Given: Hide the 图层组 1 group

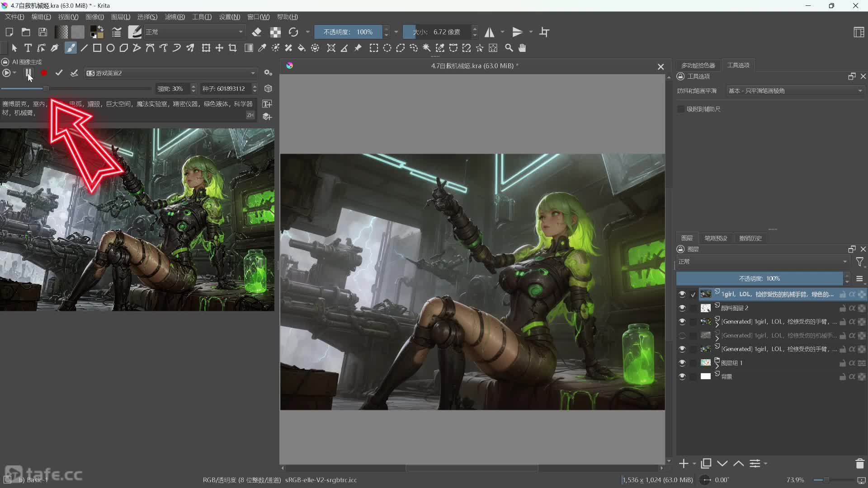Looking at the screenshot, I should (x=682, y=363).
